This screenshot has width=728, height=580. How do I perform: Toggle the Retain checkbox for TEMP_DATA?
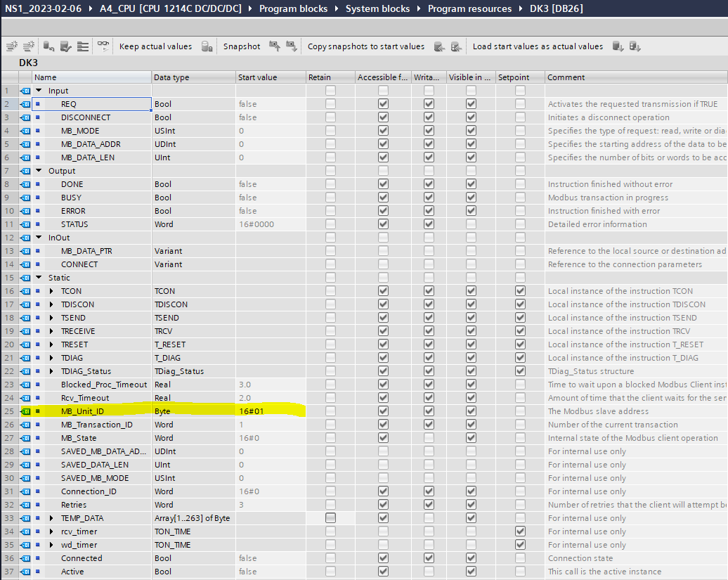330,518
